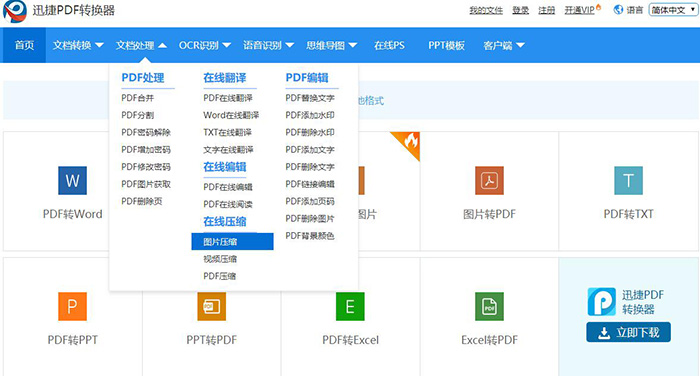Select PDF背景颜色 from the menu
This screenshot has height=376, width=700.
(x=310, y=236)
